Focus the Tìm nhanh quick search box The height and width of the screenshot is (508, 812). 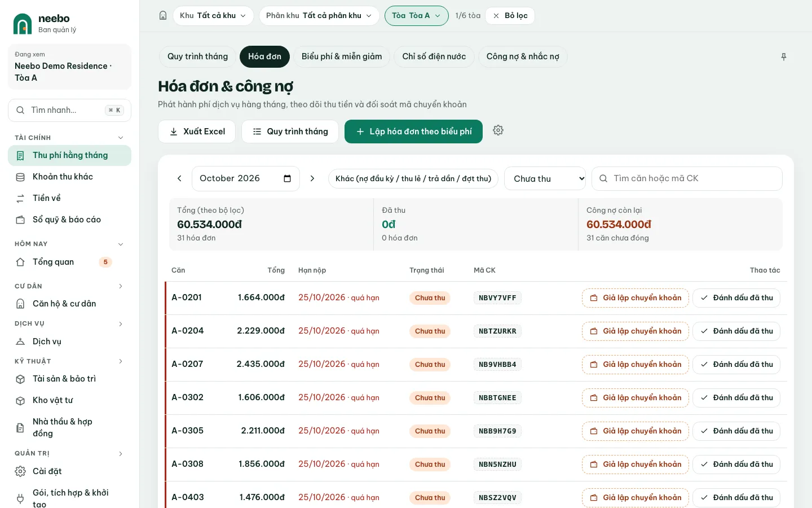69,110
